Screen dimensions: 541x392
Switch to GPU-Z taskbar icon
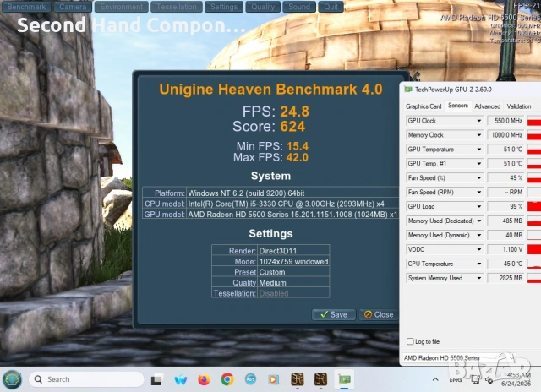click(344, 379)
